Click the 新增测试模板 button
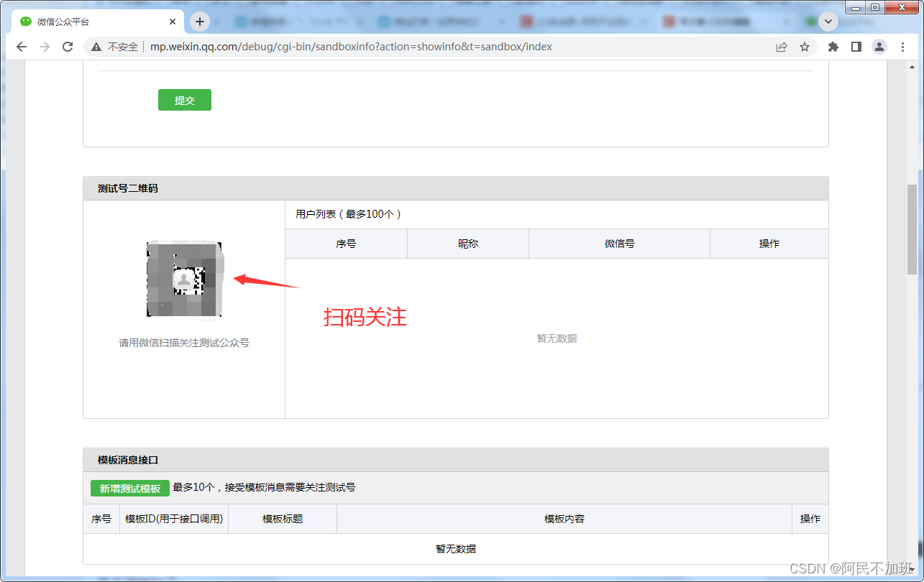 [x=129, y=488]
